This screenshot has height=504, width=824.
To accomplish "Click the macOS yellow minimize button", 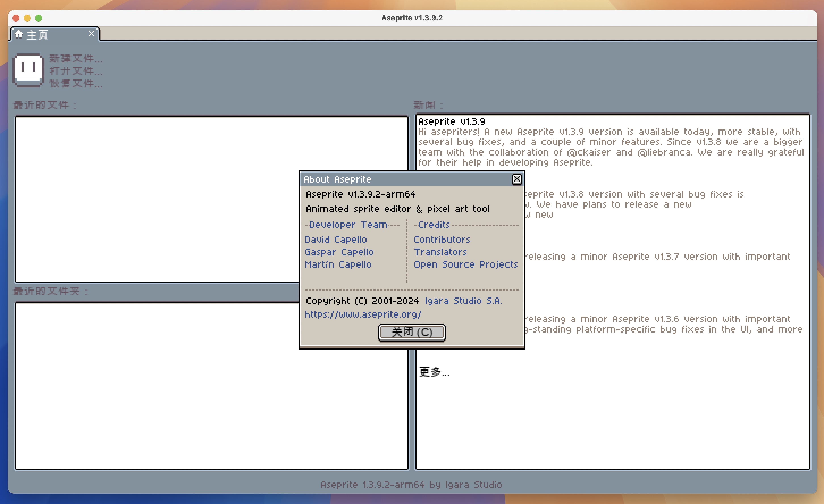I will [27, 18].
